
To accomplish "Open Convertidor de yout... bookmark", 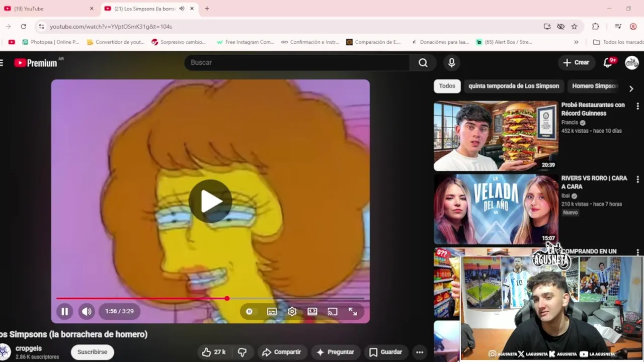I will pos(116,42).
